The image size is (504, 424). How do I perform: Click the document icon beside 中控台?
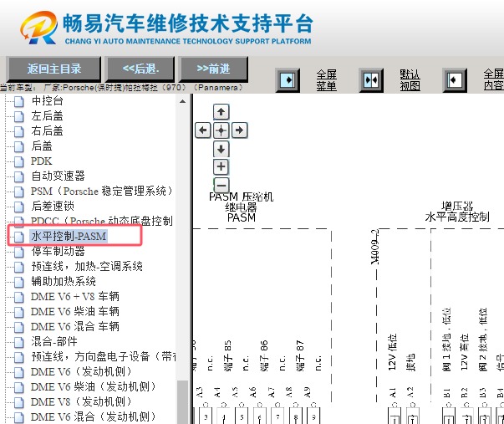coord(19,101)
